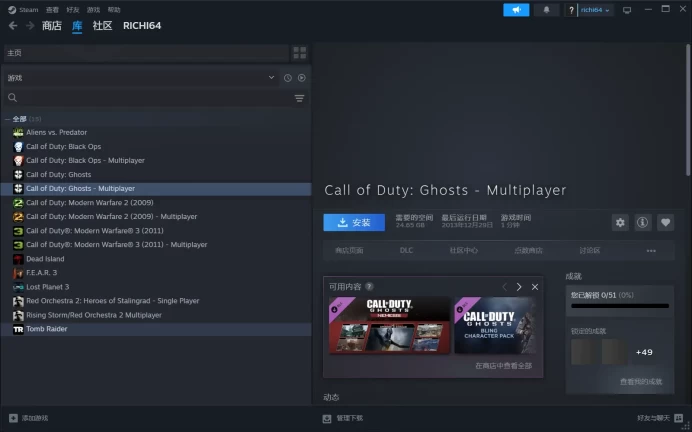
Task: Open manage downloads icon
Action: (327, 418)
